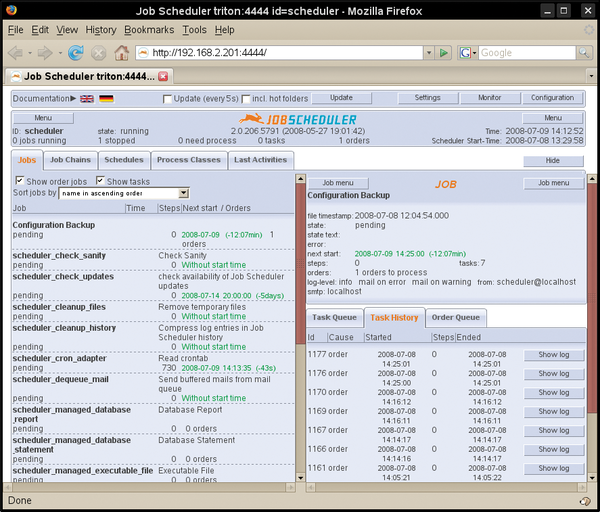Open the left scheduler Menu button
600x512 pixels.
(x=43, y=118)
